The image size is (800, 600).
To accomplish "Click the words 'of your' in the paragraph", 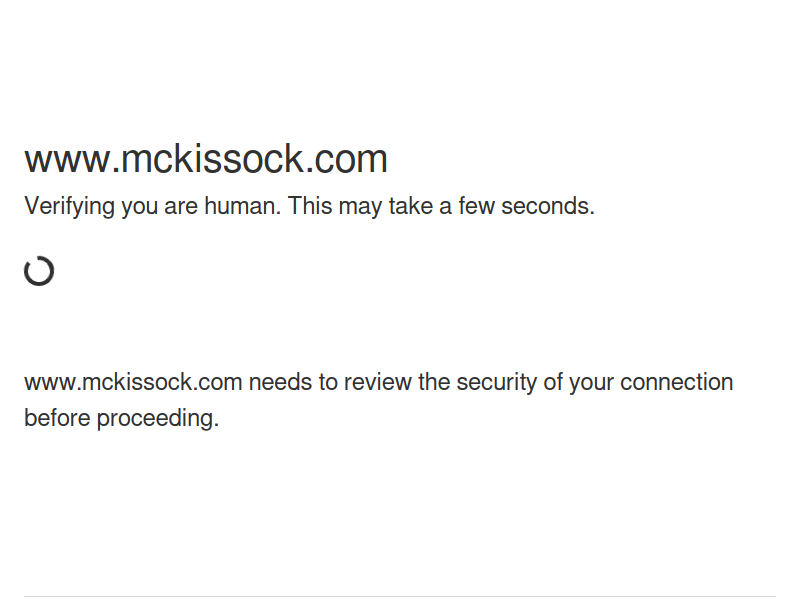I will 578,383.
